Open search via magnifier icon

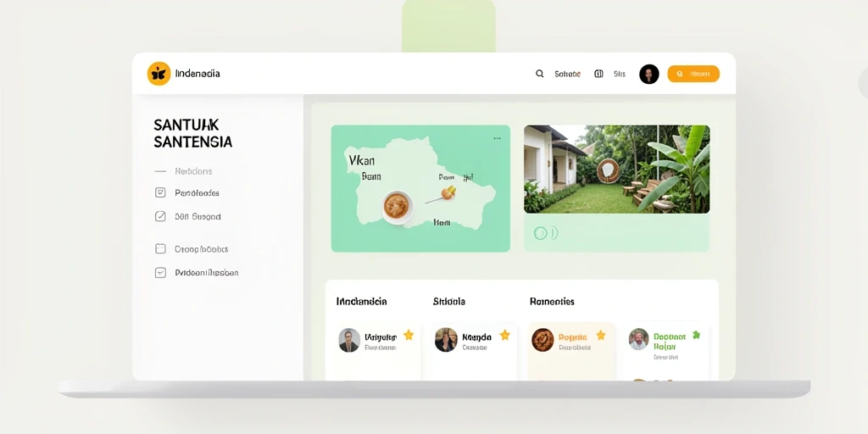[x=540, y=74]
